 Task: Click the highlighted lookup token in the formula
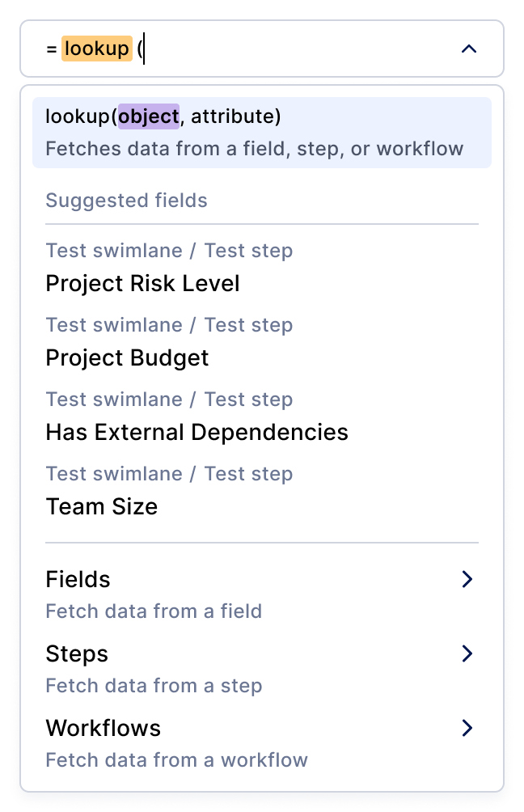97,49
